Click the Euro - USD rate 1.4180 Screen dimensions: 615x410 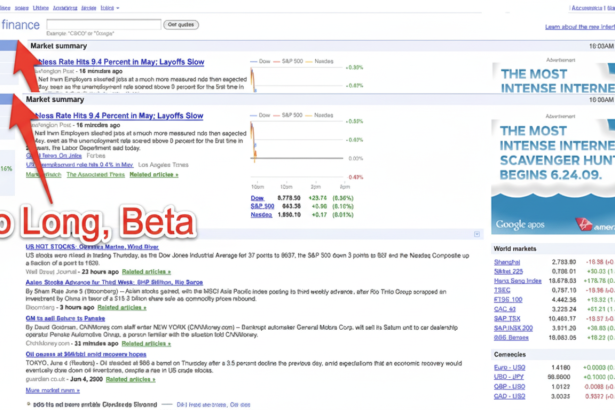click(561, 368)
